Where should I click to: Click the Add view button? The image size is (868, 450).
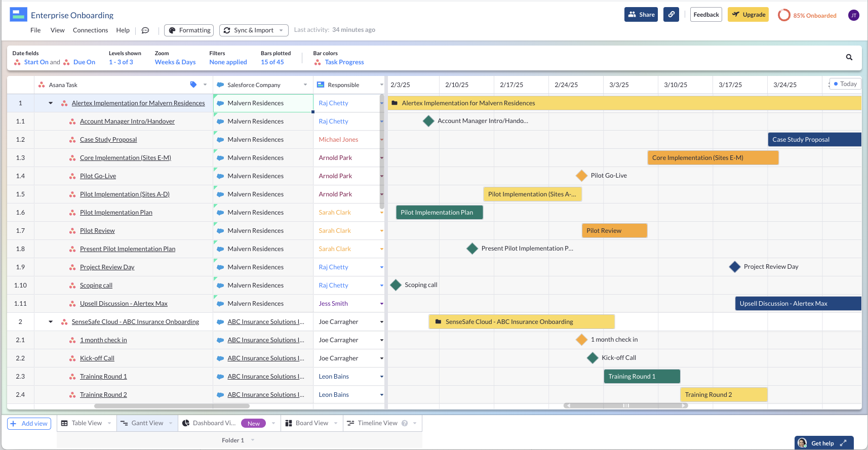[x=29, y=424]
